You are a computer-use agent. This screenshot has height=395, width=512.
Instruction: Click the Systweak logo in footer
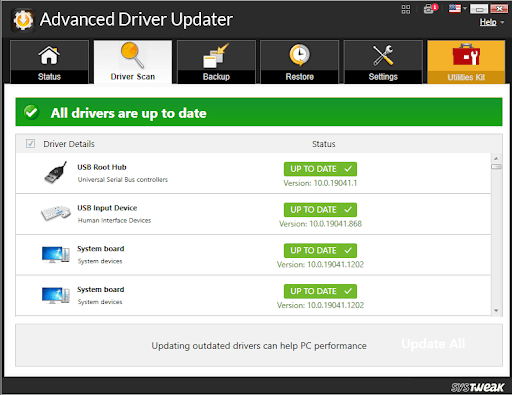tap(477, 387)
